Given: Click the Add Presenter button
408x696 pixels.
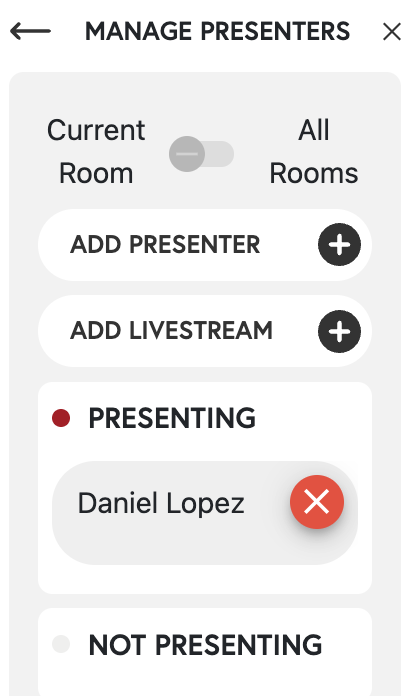Looking at the screenshot, I should pos(205,245).
